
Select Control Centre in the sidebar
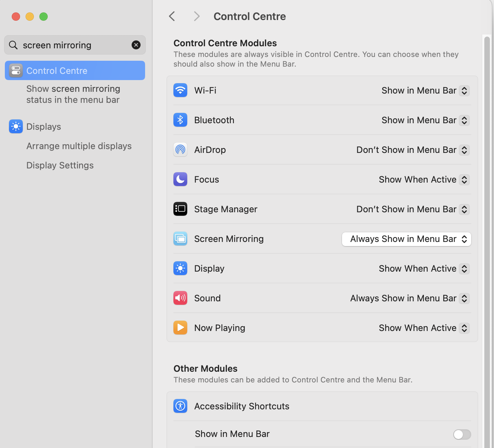click(x=75, y=70)
